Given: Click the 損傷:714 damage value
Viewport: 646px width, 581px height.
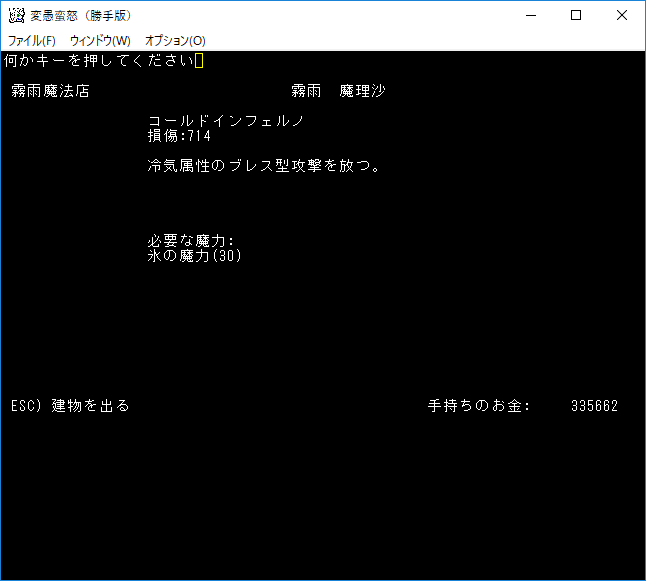Looking at the screenshot, I should pos(179,136).
